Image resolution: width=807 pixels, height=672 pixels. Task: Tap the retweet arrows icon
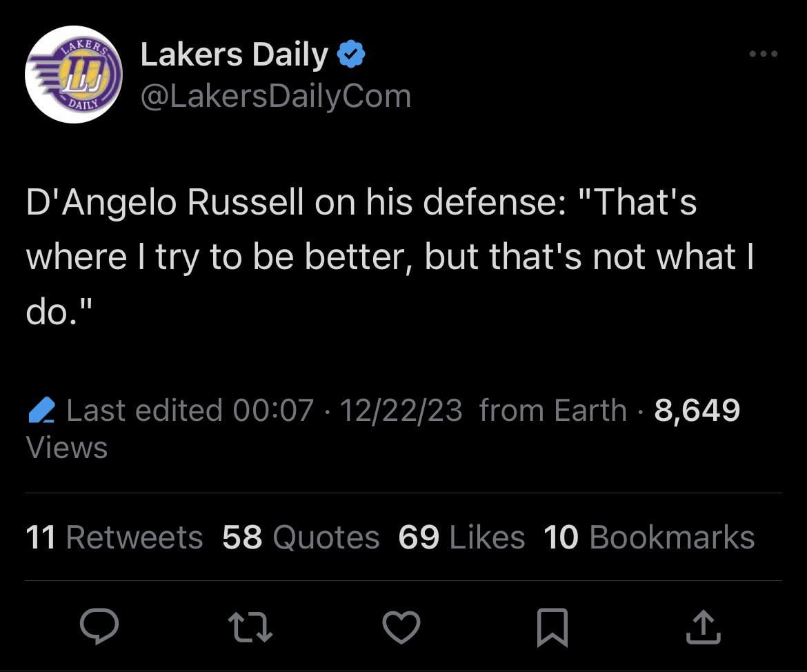tap(250, 626)
